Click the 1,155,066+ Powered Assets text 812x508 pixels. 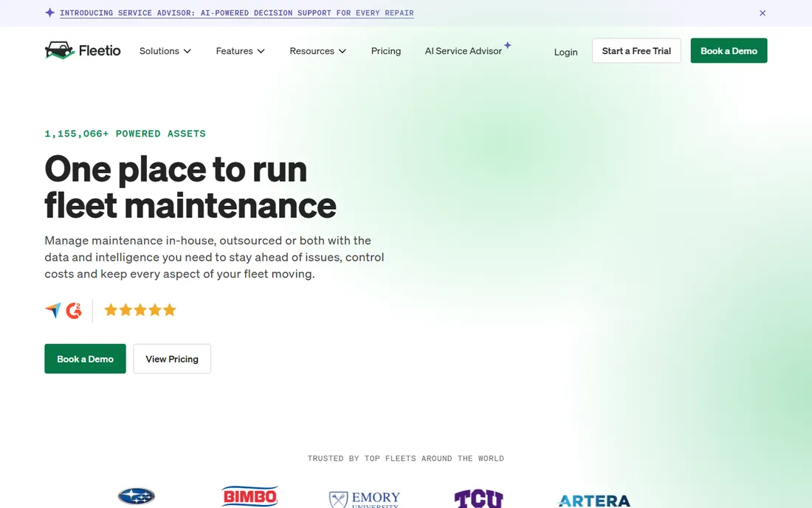[125, 134]
